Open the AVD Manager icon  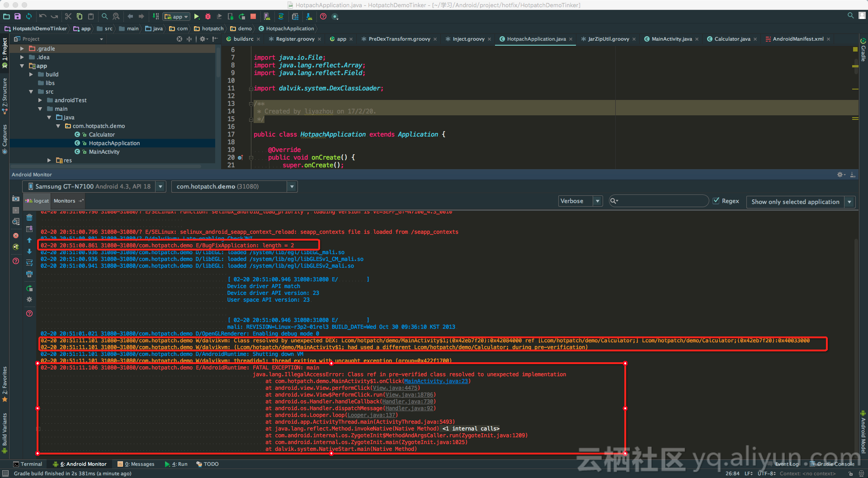(x=267, y=17)
